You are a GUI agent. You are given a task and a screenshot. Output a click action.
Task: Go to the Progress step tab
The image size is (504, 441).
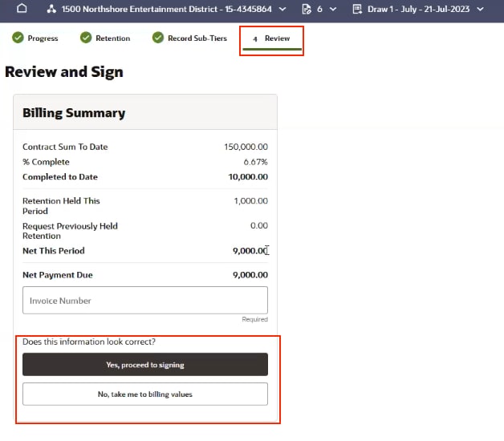tap(43, 38)
